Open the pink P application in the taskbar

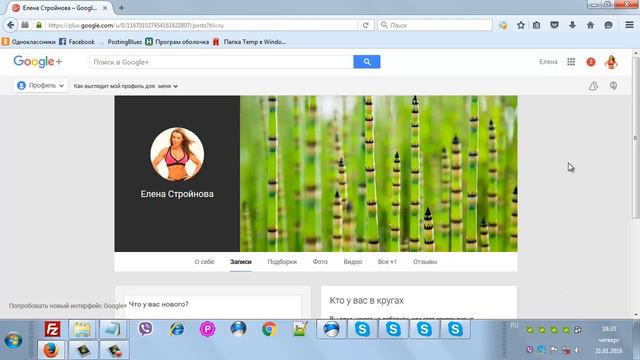(207, 329)
